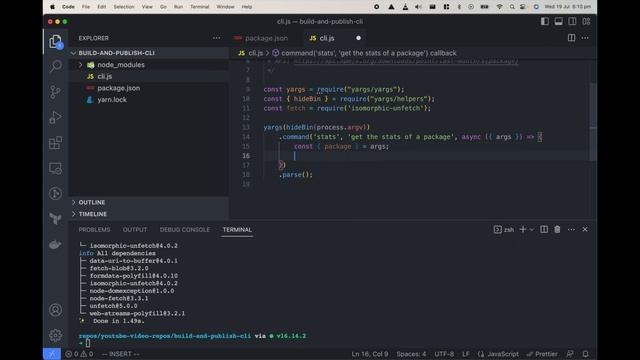Viewport: 640px width, 360px height.
Task: Switch to the DEBUG CONSOLE tab
Action: click(184, 229)
